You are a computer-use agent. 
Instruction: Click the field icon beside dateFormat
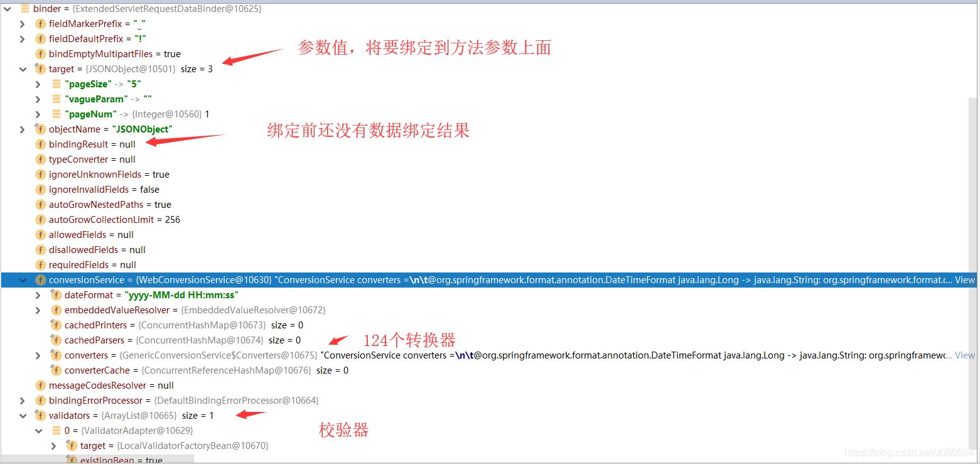click(x=56, y=295)
